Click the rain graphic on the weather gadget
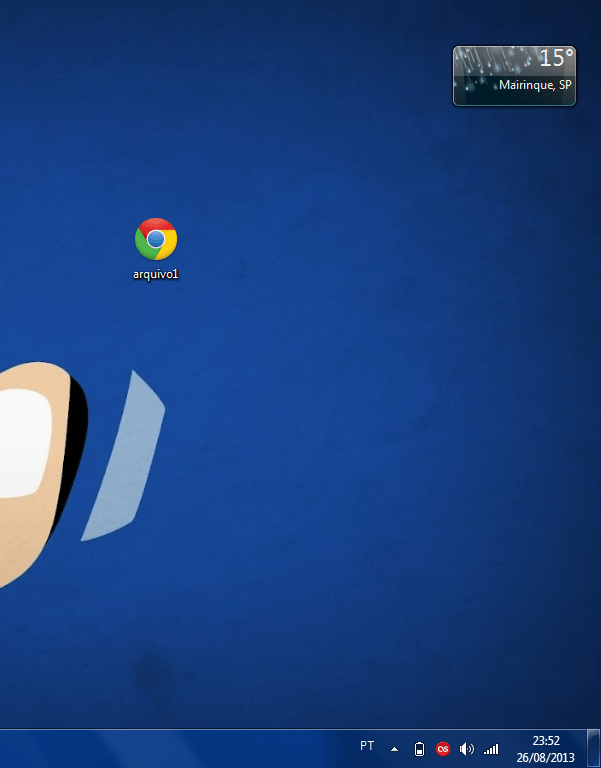601x768 pixels. tap(480, 70)
